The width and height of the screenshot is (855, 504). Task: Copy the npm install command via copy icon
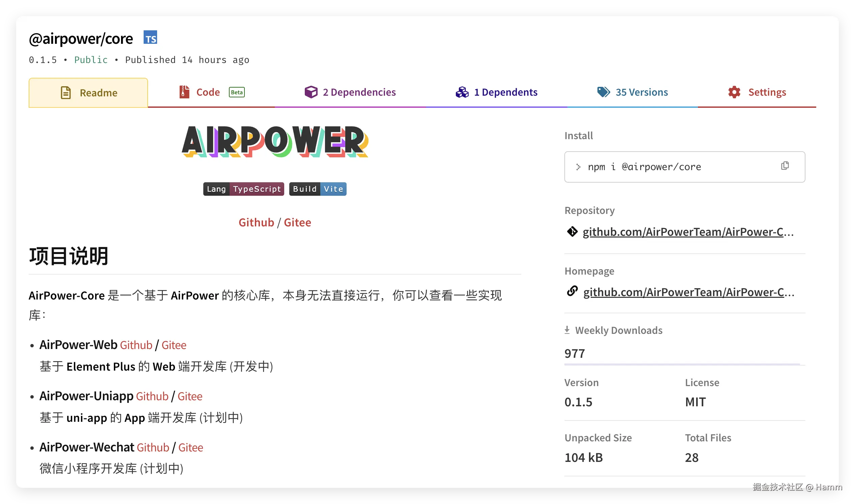[785, 166]
